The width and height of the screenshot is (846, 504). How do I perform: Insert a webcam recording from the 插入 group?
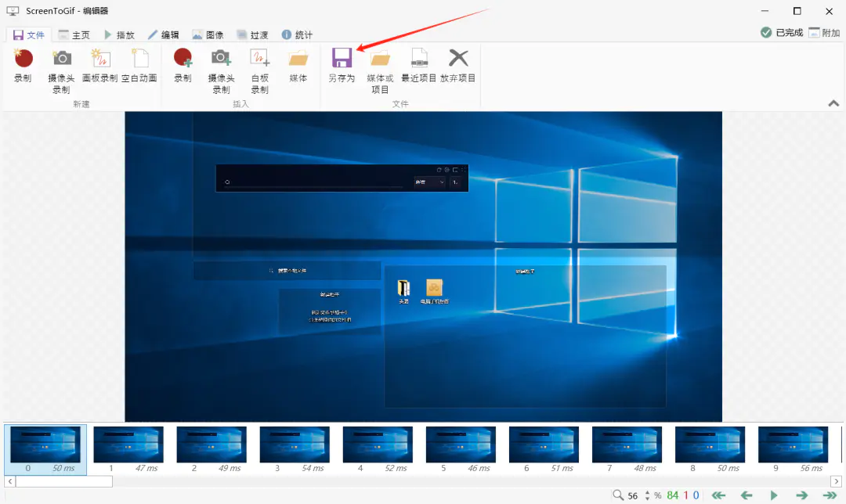221,71
